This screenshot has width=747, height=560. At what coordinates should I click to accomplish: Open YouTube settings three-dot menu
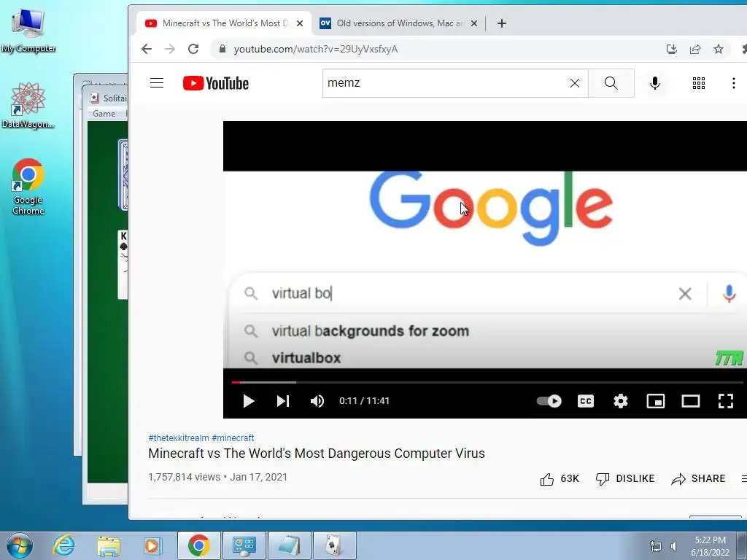coord(734,83)
